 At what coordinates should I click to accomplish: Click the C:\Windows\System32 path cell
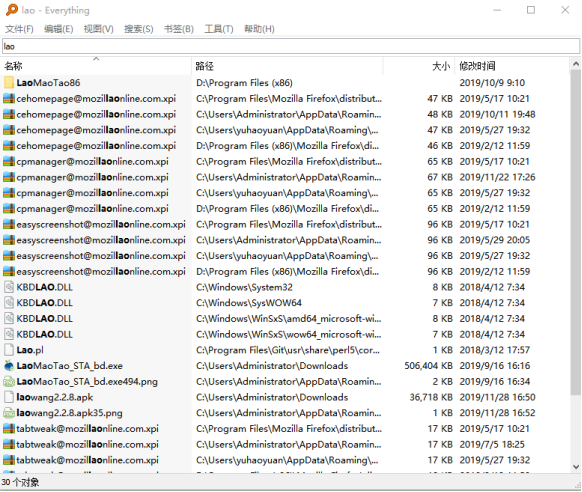244,287
